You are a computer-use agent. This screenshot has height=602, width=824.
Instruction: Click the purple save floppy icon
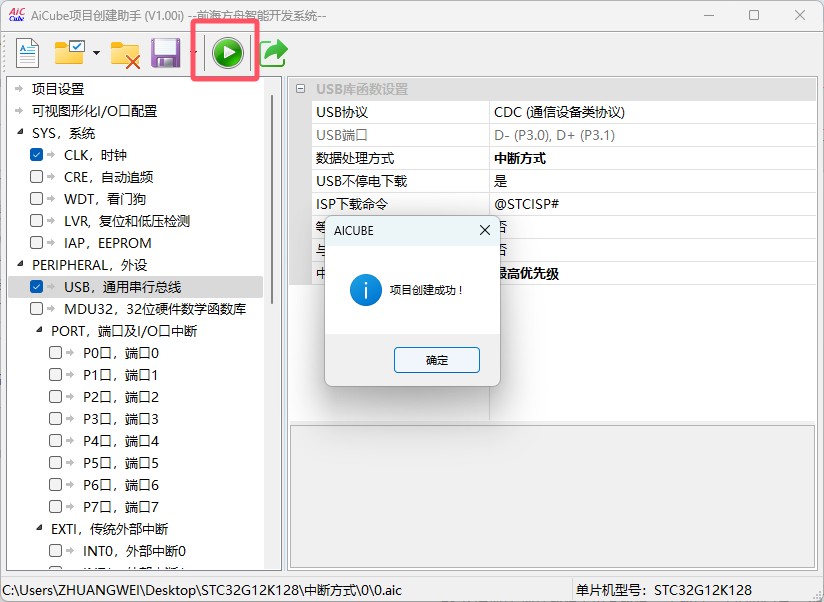coord(166,53)
